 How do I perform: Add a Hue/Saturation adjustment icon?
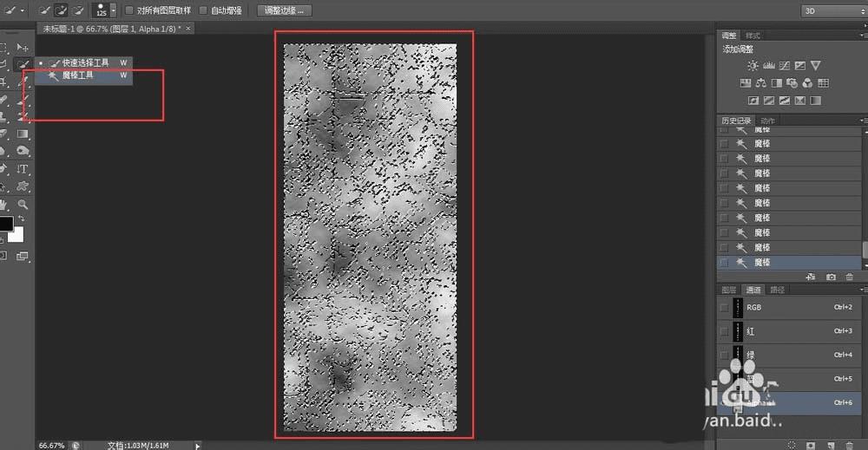(x=745, y=83)
